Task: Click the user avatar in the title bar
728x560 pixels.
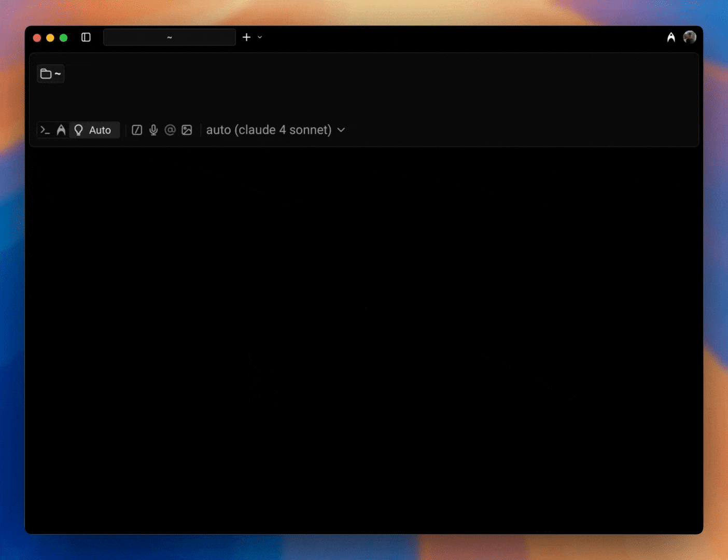Action: point(690,37)
